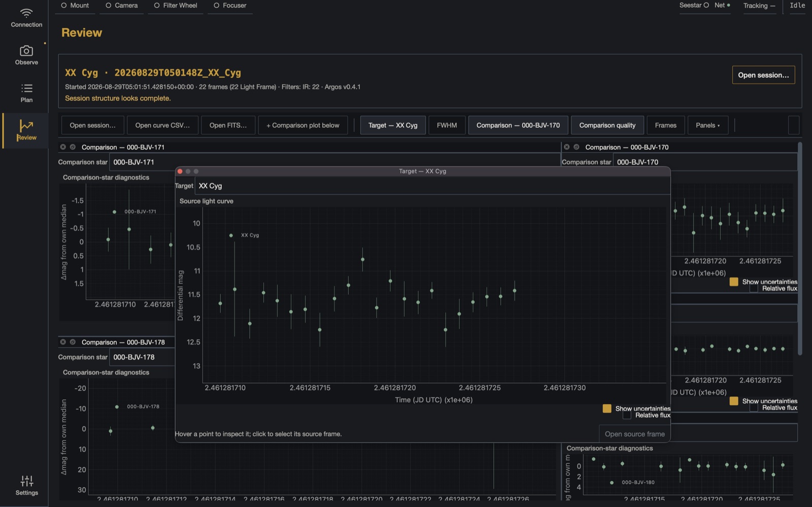The height and width of the screenshot is (507, 812).
Task: Click the Seestar connection status
Action: pos(694,5)
